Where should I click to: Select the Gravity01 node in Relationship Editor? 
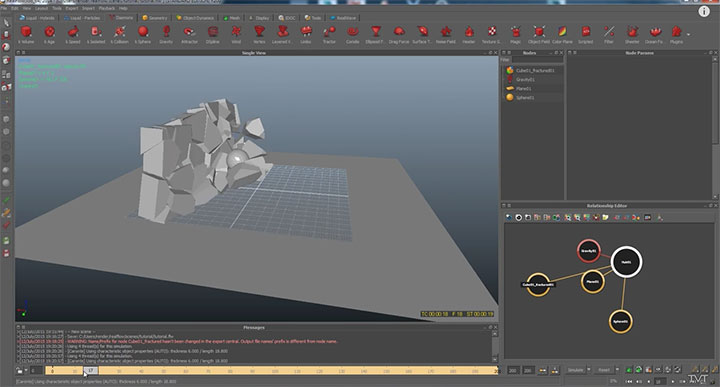(x=588, y=251)
